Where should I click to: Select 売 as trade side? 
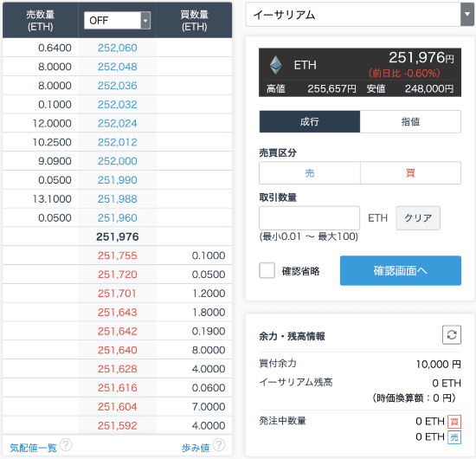point(310,173)
